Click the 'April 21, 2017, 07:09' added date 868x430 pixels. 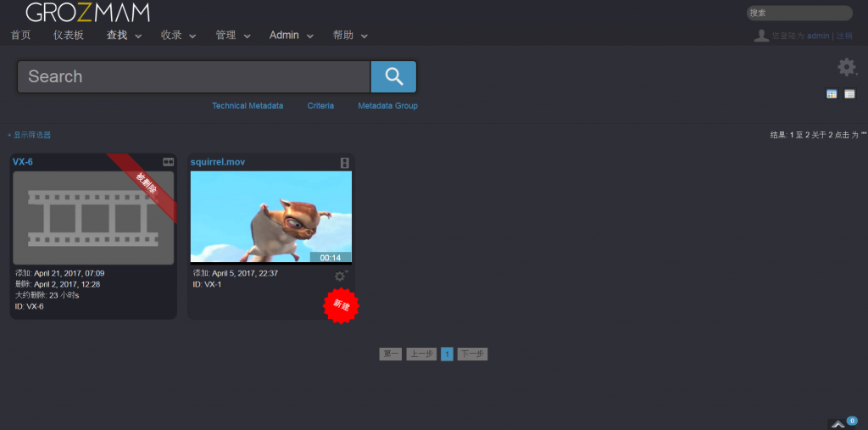click(x=70, y=273)
